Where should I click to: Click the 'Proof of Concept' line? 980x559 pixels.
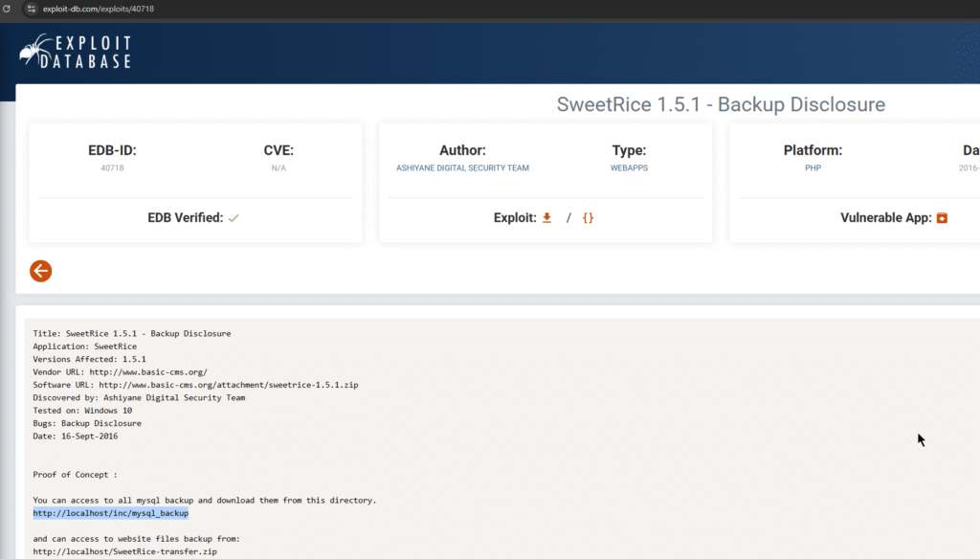pos(73,475)
